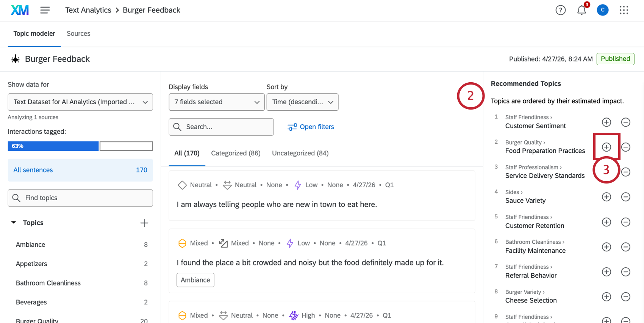Screen dimensions: 644x323
Task: Click the plus icon to add topic
Action: tap(144, 223)
